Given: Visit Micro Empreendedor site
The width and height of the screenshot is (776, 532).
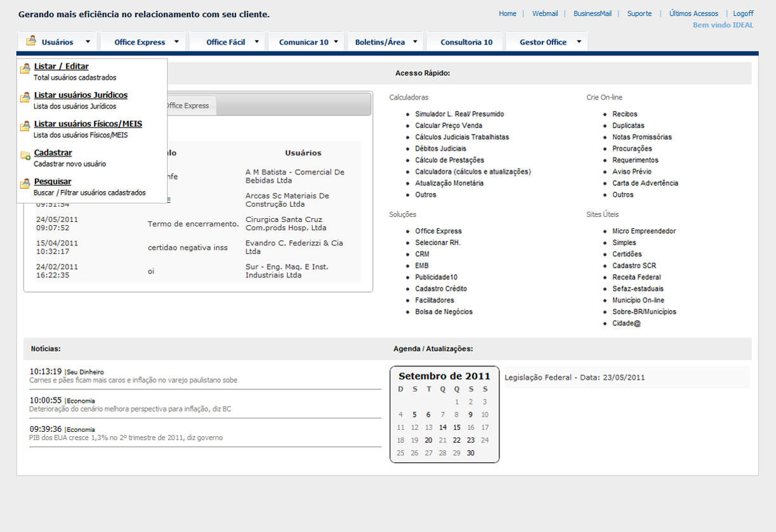Looking at the screenshot, I should (644, 231).
